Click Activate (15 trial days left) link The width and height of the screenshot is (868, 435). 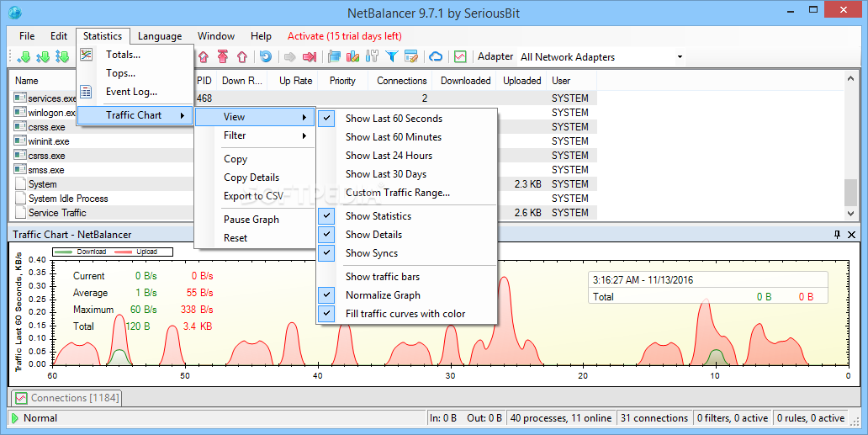[344, 36]
